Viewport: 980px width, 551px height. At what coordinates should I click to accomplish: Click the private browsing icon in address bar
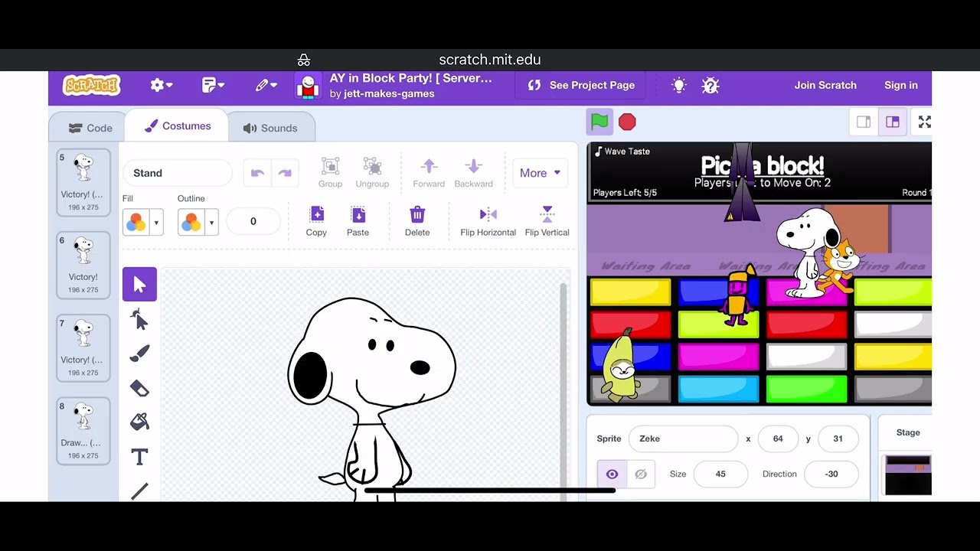click(x=304, y=60)
